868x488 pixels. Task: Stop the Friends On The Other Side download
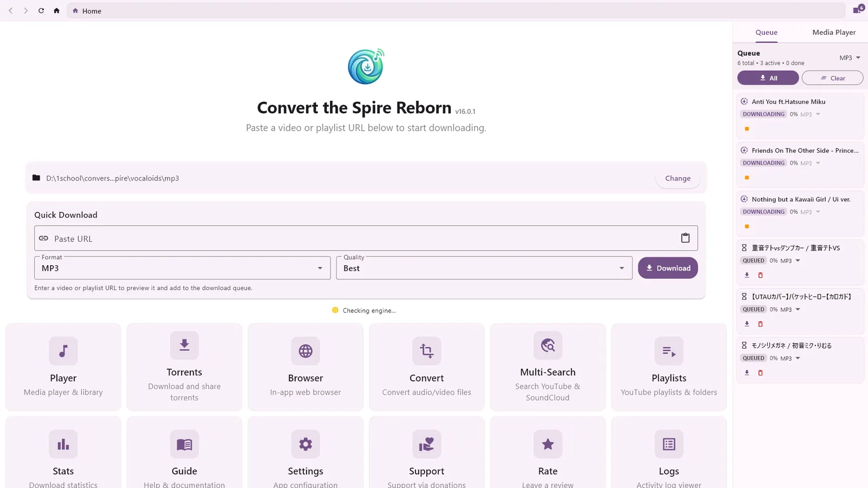(x=747, y=178)
